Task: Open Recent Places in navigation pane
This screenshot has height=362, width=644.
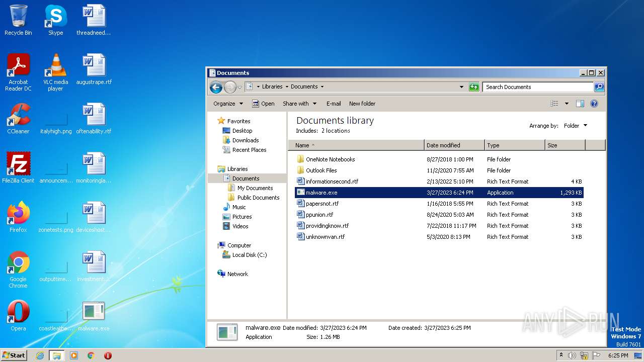Action: coord(245,150)
